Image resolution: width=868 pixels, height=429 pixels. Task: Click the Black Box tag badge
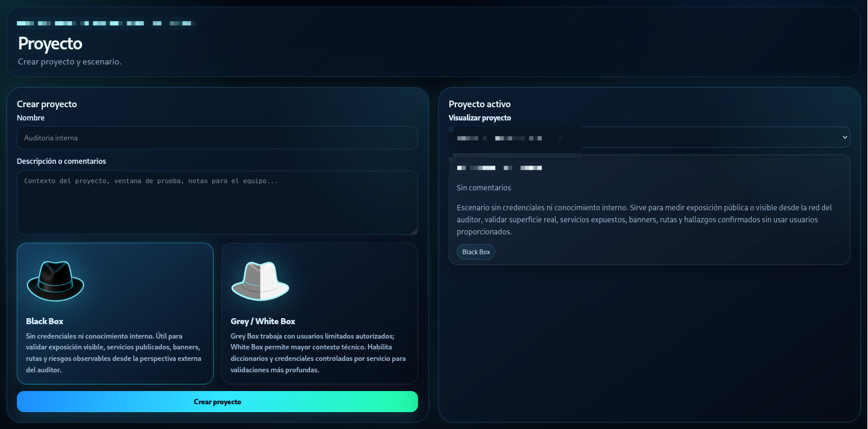476,252
